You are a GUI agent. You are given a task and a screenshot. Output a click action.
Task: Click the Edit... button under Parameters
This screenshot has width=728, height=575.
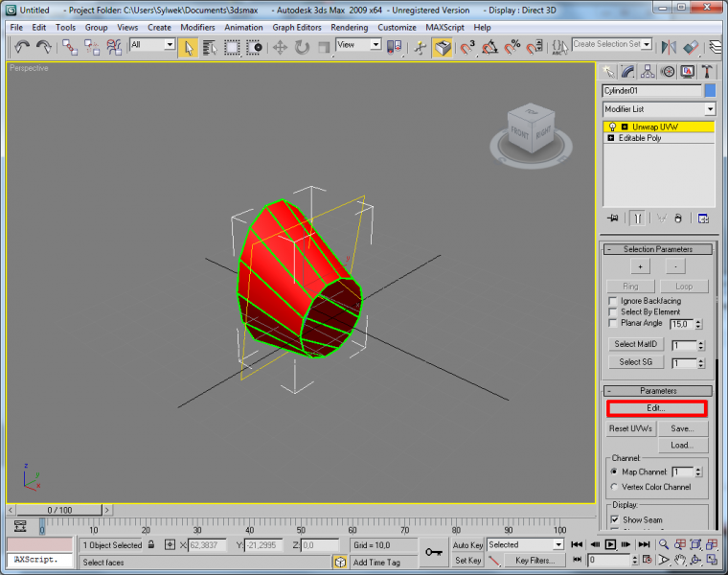(656, 409)
